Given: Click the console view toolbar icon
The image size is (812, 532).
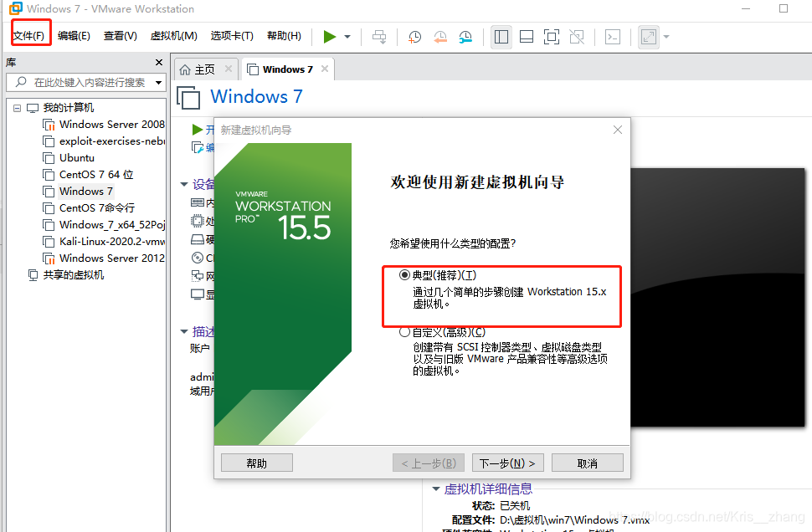Looking at the screenshot, I should (x=613, y=37).
